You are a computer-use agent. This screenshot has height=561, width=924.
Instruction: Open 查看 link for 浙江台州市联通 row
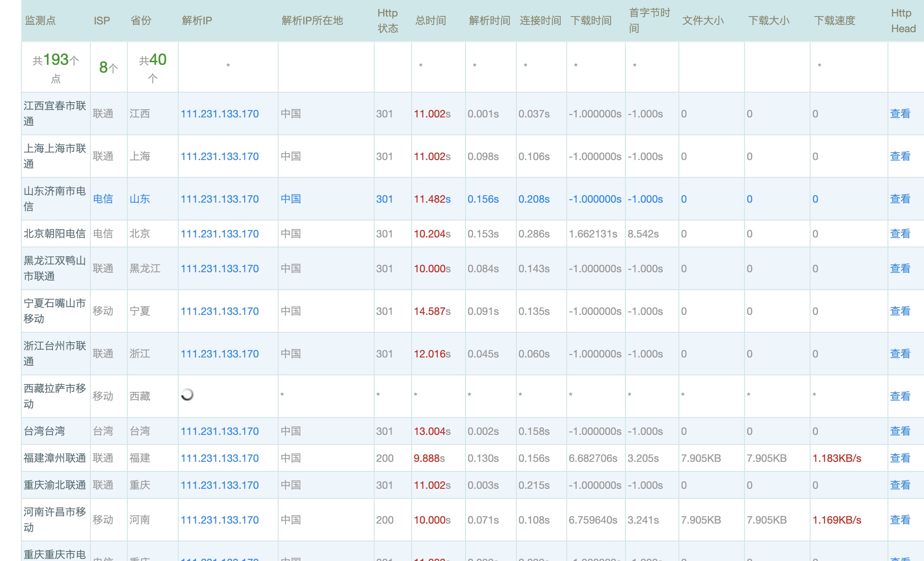(900, 354)
